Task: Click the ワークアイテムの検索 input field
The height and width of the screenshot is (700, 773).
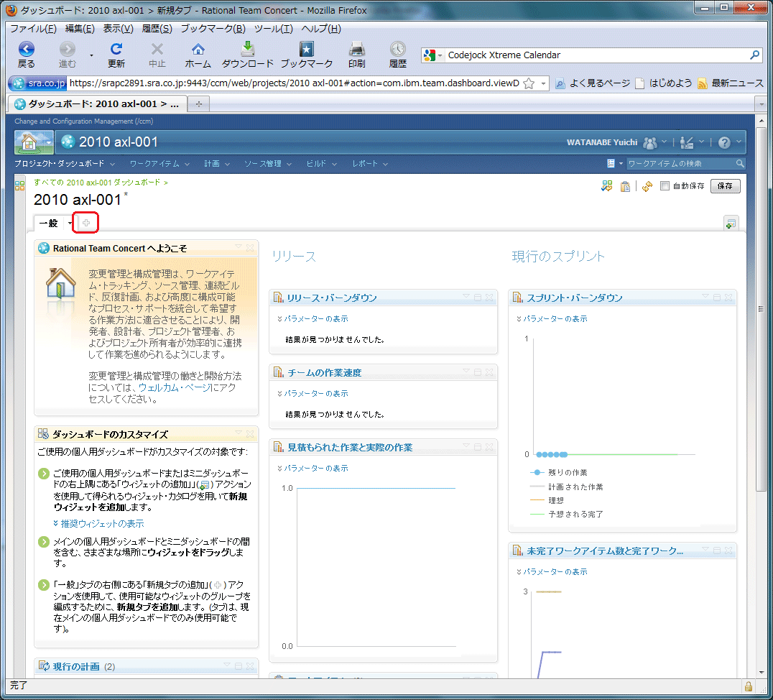Action: pyautogui.click(x=680, y=163)
